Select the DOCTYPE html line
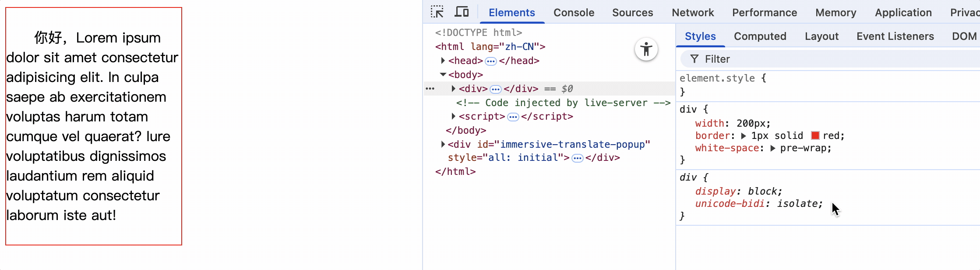980x270 pixels. [x=479, y=32]
